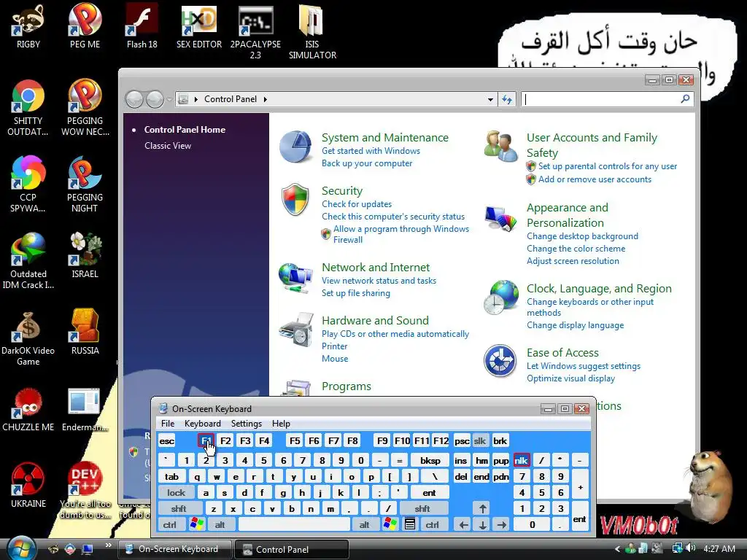Click the Security shield icon
The image size is (747, 560).
295,200
